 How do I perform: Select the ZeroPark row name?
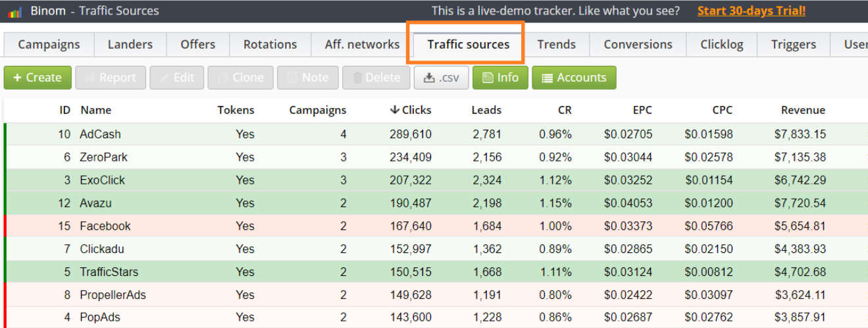(x=103, y=157)
